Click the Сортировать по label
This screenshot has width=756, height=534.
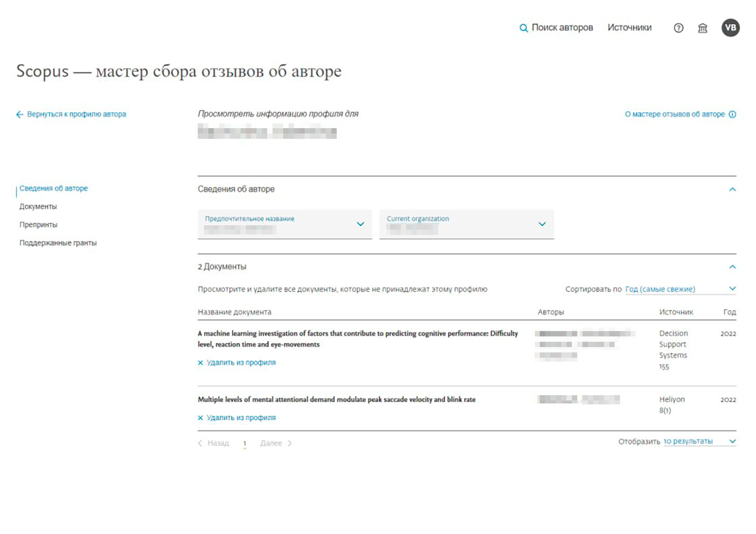[x=593, y=289]
